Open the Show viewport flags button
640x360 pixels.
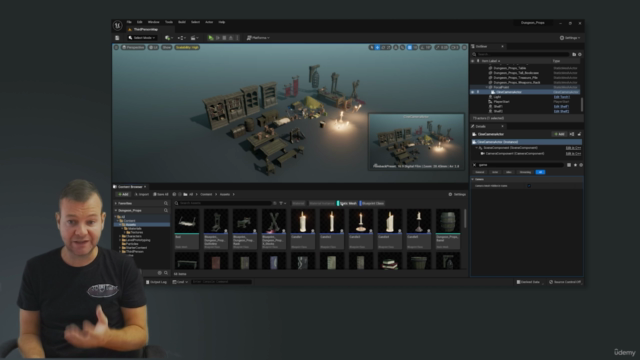pos(167,47)
